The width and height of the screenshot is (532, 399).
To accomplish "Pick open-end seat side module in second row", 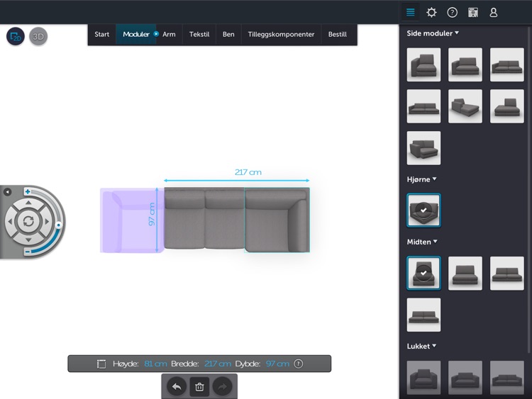I will (x=507, y=106).
